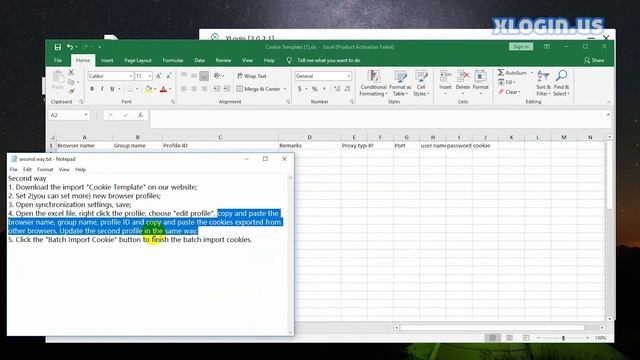
Task: Switch to the Data ribbon tab
Action: point(199,60)
